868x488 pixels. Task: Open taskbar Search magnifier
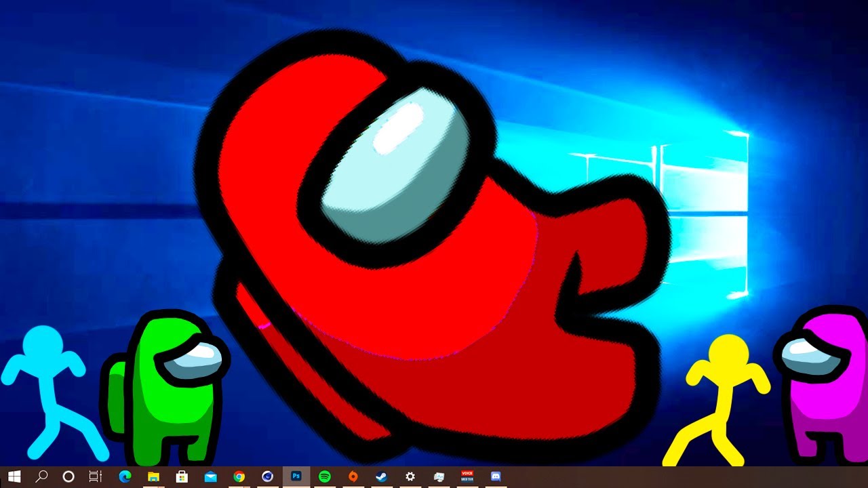41,476
